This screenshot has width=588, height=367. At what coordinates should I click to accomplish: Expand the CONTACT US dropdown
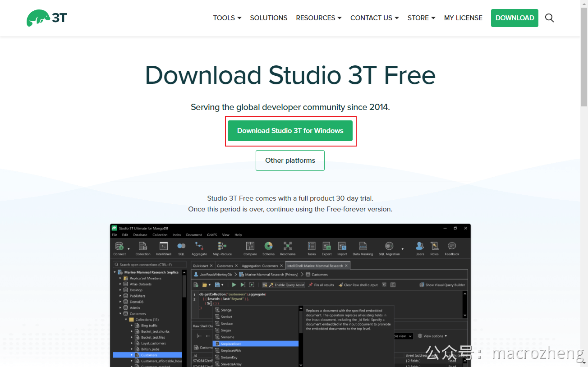point(375,18)
